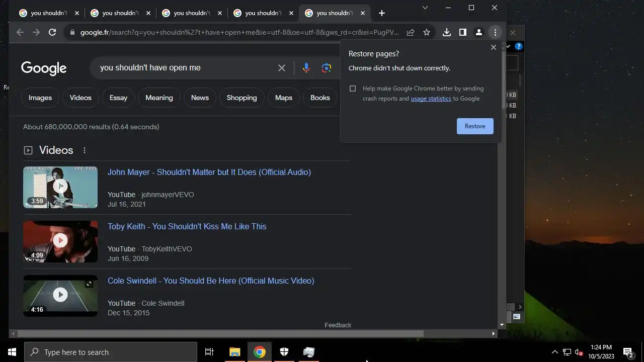Open John Mayer Shouldn't Matter video link

click(209, 172)
